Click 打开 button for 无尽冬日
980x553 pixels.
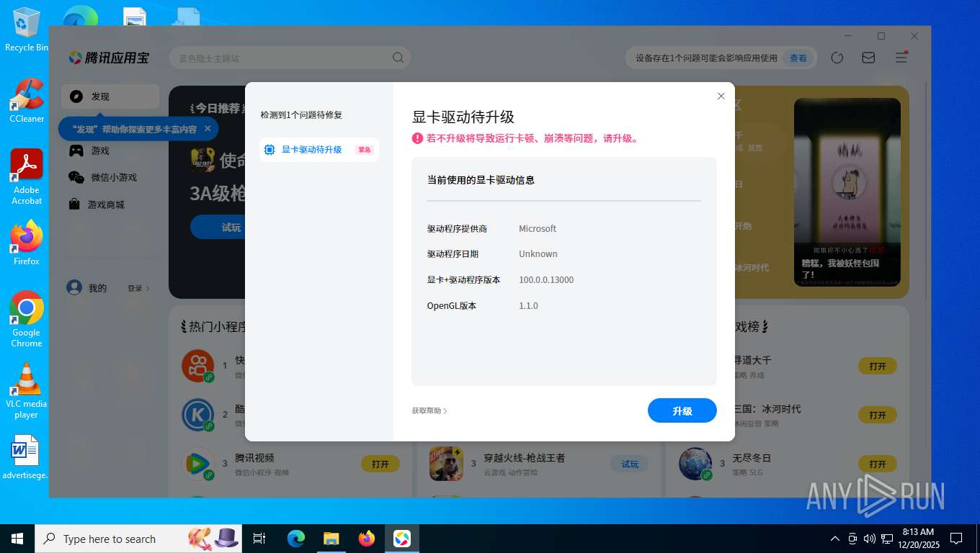tap(878, 464)
